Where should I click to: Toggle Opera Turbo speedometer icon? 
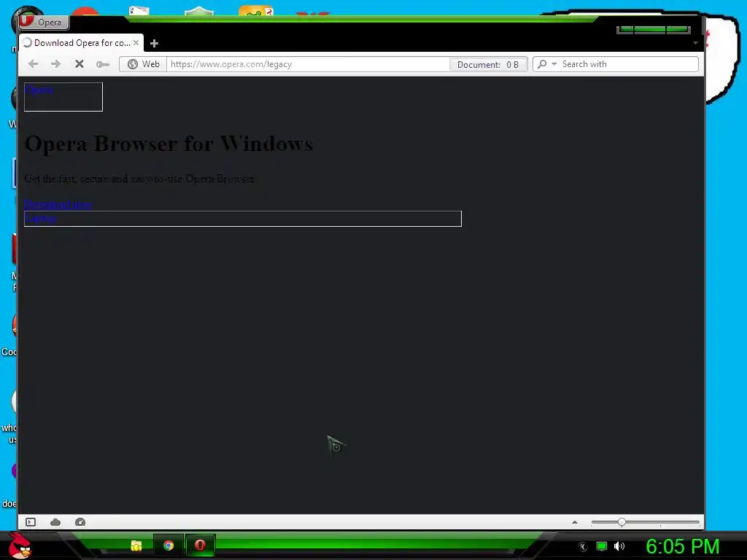[80, 522]
